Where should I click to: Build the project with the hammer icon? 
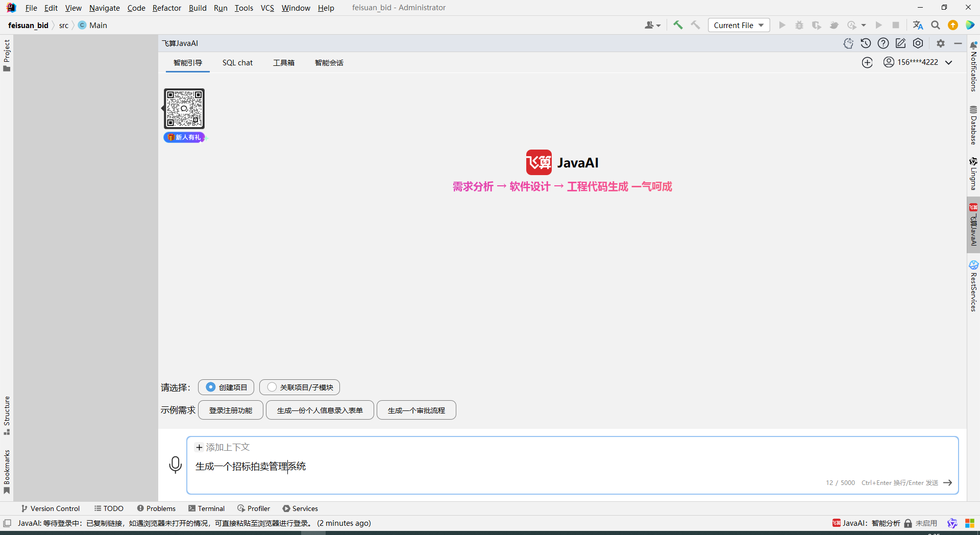tap(678, 25)
